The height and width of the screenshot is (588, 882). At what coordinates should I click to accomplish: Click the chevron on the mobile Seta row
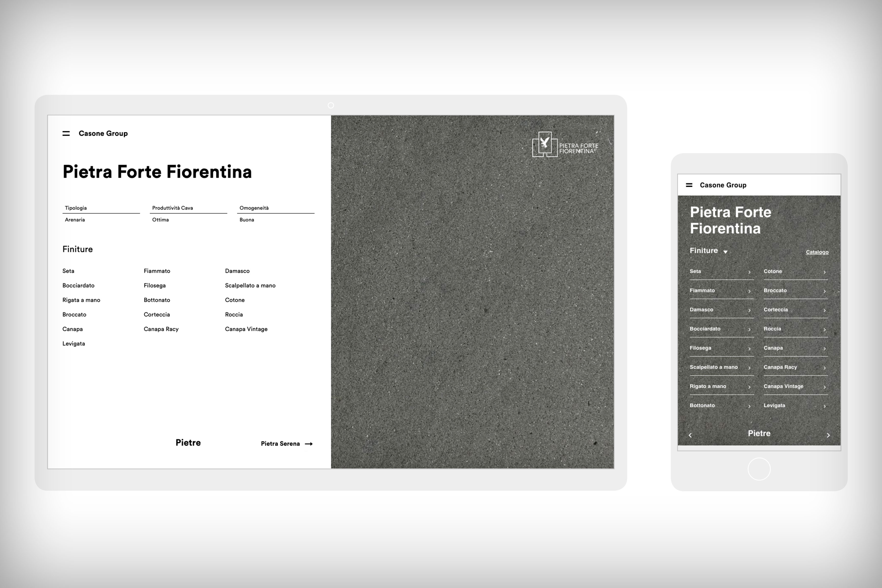pos(749,272)
